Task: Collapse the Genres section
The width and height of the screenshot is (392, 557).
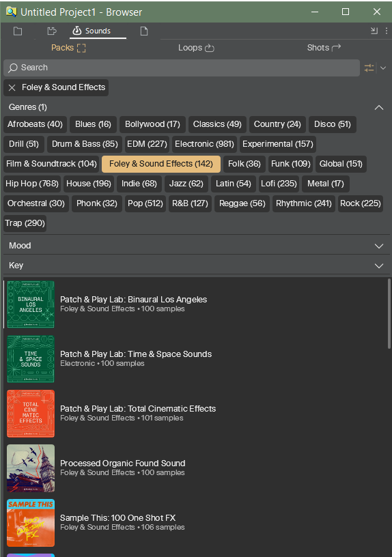Action: [x=379, y=107]
